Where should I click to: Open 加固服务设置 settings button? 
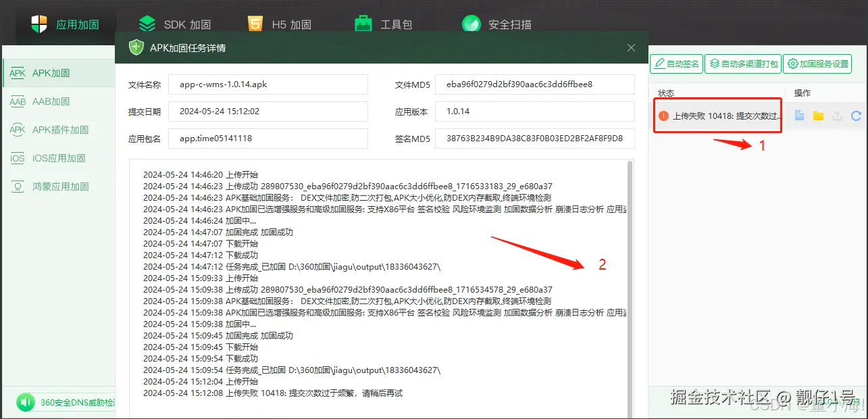click(x=817, y=64)
